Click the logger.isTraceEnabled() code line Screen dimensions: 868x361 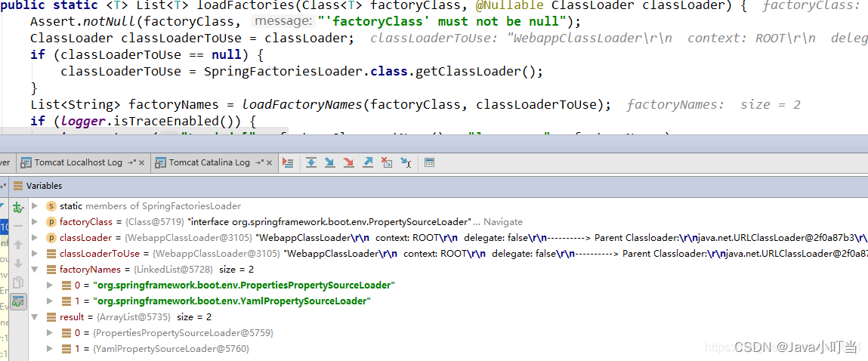click(x=143, y=122)
